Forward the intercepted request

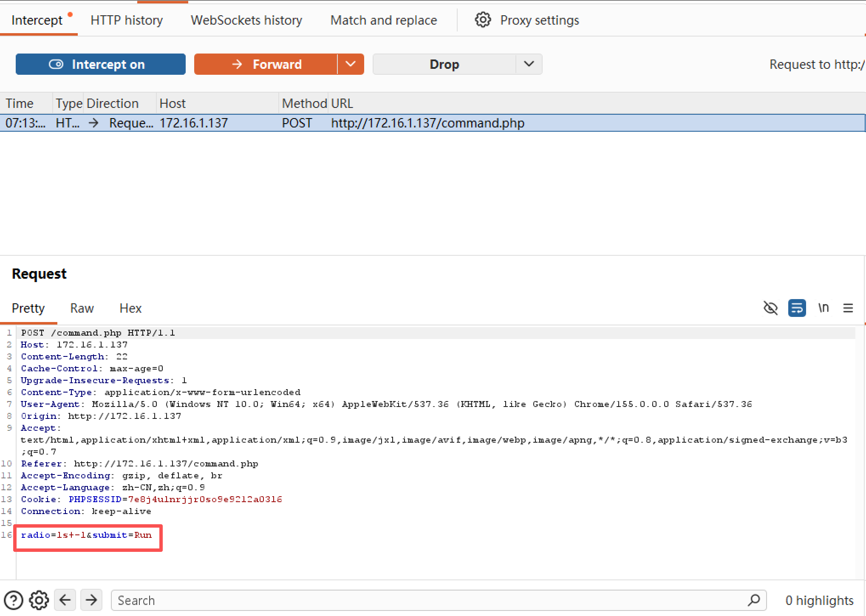[266, 64]
